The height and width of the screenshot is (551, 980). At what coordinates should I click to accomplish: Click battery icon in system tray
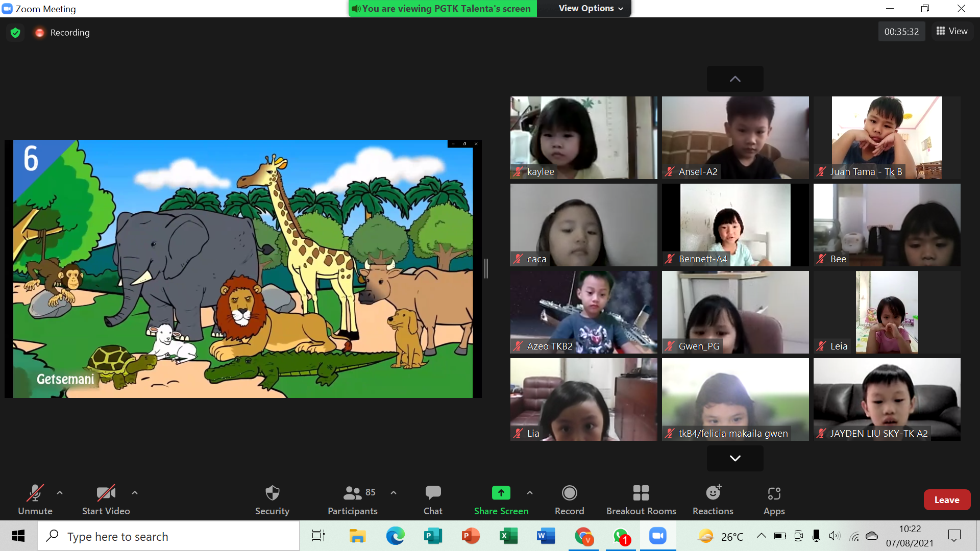click(x=780, y=536)
